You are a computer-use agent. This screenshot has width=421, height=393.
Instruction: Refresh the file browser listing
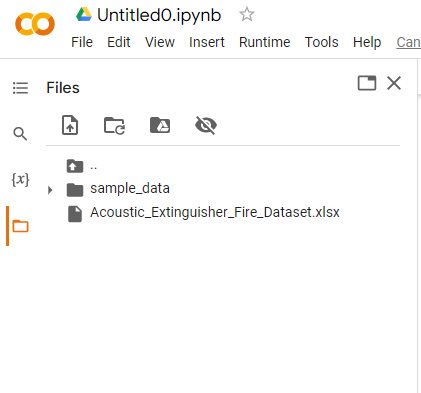114,126
